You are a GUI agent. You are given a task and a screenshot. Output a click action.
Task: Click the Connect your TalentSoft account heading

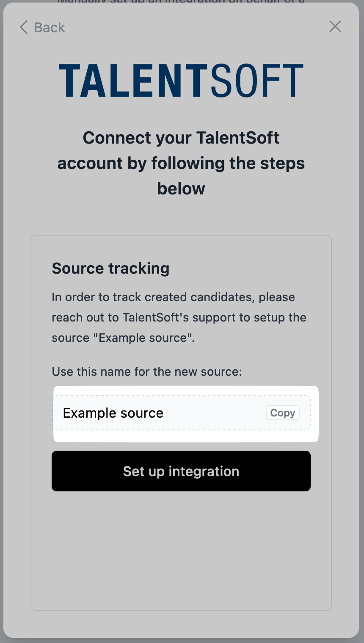pyautogui.click(x=181, y=163)
